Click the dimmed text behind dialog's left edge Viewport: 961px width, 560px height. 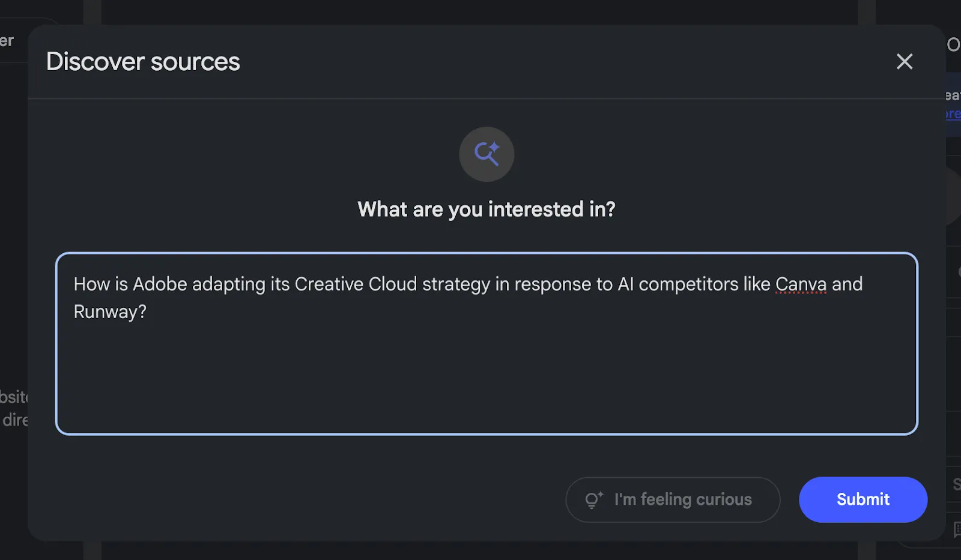14,408
